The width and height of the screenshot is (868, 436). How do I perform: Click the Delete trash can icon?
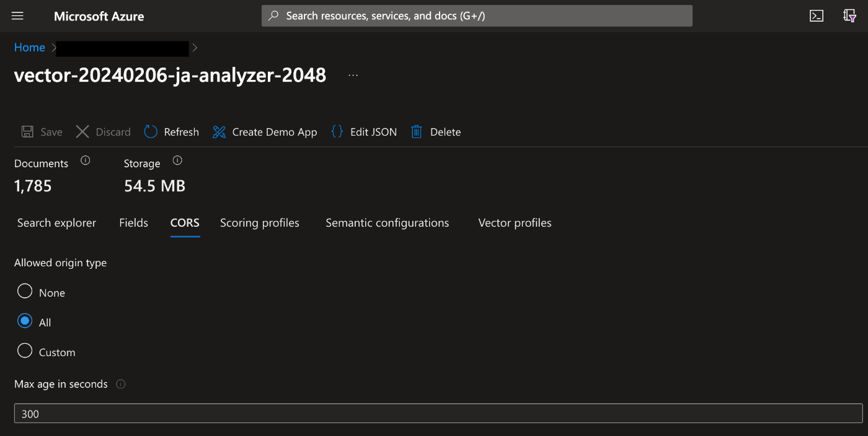417,131
